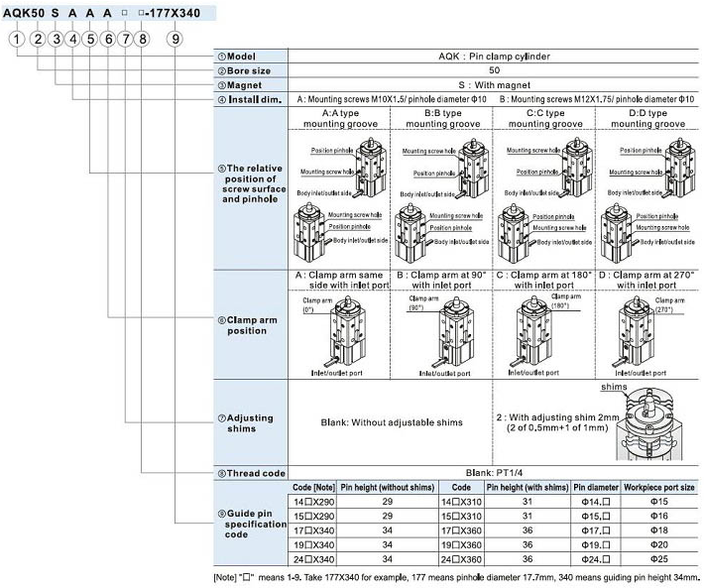This screenshot has width=704, height=588.
Task: Click the AQK50 text in order code
Action: (x=24, y=13)
